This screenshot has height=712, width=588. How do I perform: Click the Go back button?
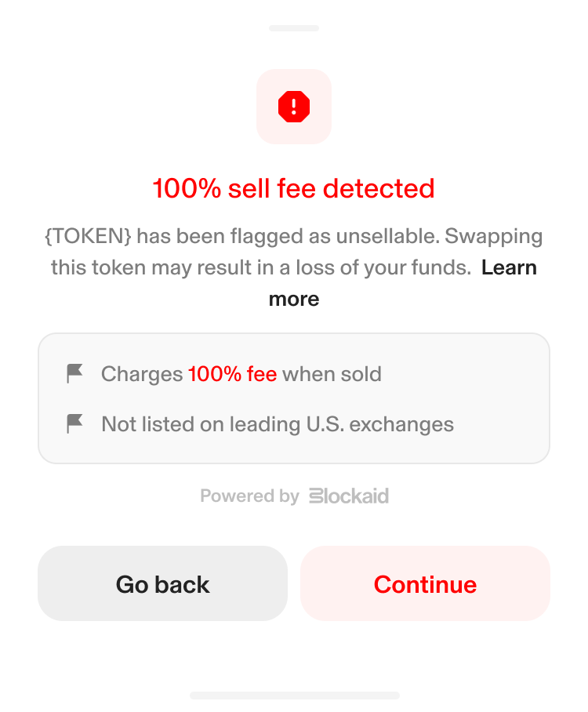[162, 583]
